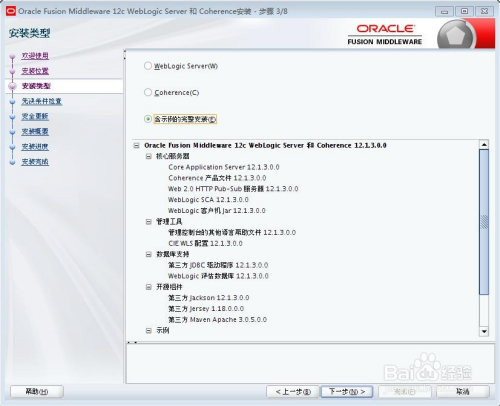The width and height of the screenshot is (500, 406).
Task: Select the 安装类型 step in sidebar
Action: click(36, 86)
